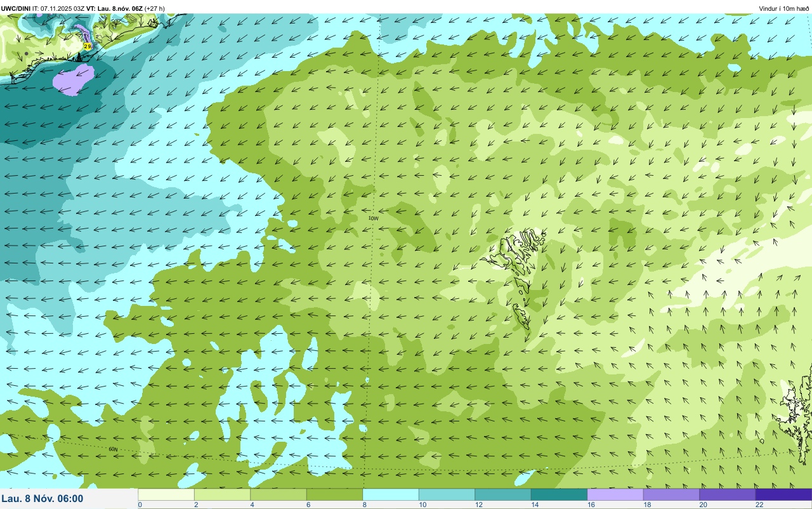This screenshot has height=509, width=812.
Task: Click the 16–18 lavender legend swatch
Action: (x=615, y=494)
